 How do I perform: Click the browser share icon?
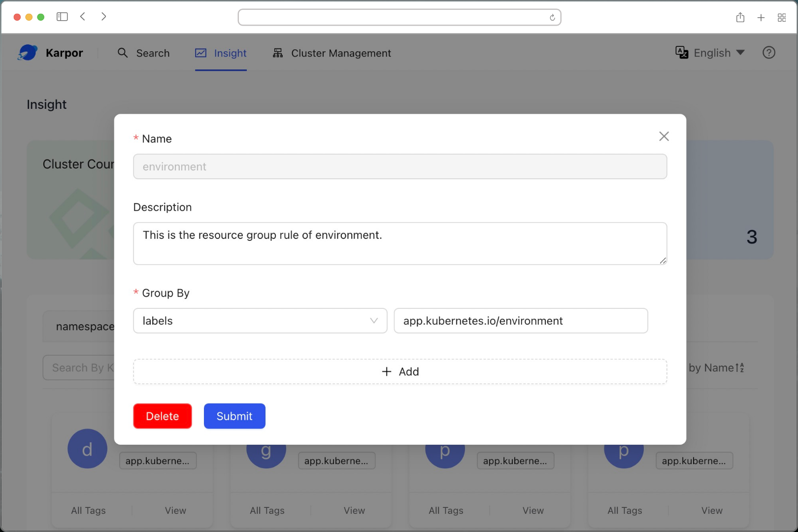[740, 18]
